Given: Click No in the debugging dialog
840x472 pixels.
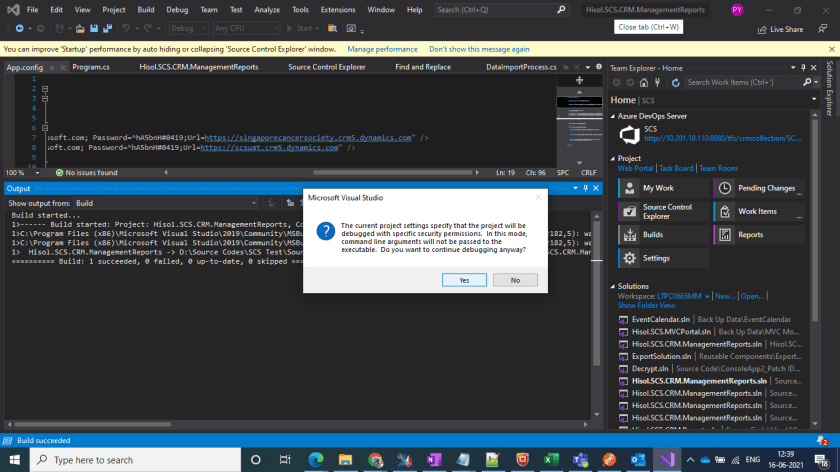Looking at the screenshot, I should pyautogui.click(x=515, y=280).
